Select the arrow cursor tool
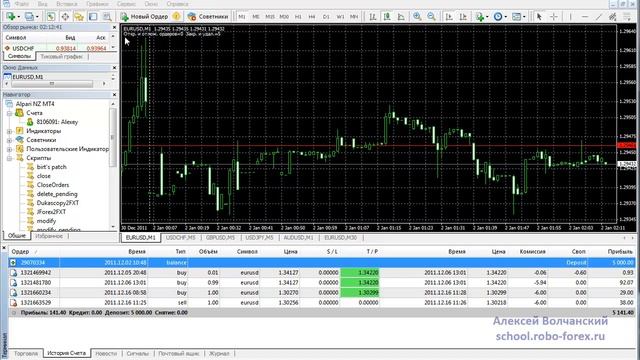Image resolution: width=640 pixels, height=360 pixels. tap(539, 17)
